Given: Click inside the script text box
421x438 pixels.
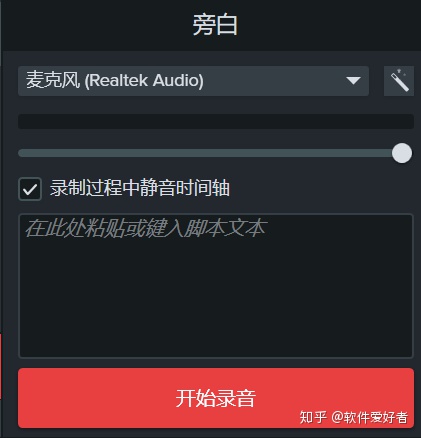Looking at the screenshot, I should 216,286.
